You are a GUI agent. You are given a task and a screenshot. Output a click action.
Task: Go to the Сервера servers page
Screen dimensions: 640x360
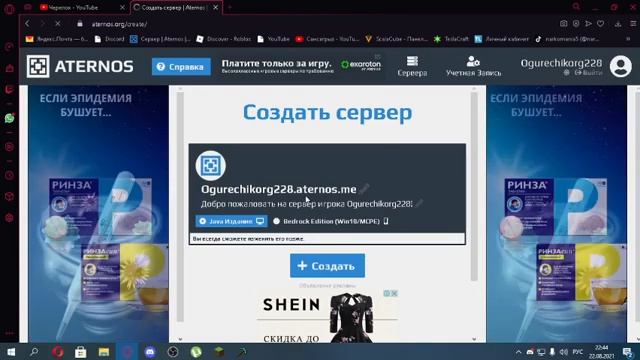412,67
